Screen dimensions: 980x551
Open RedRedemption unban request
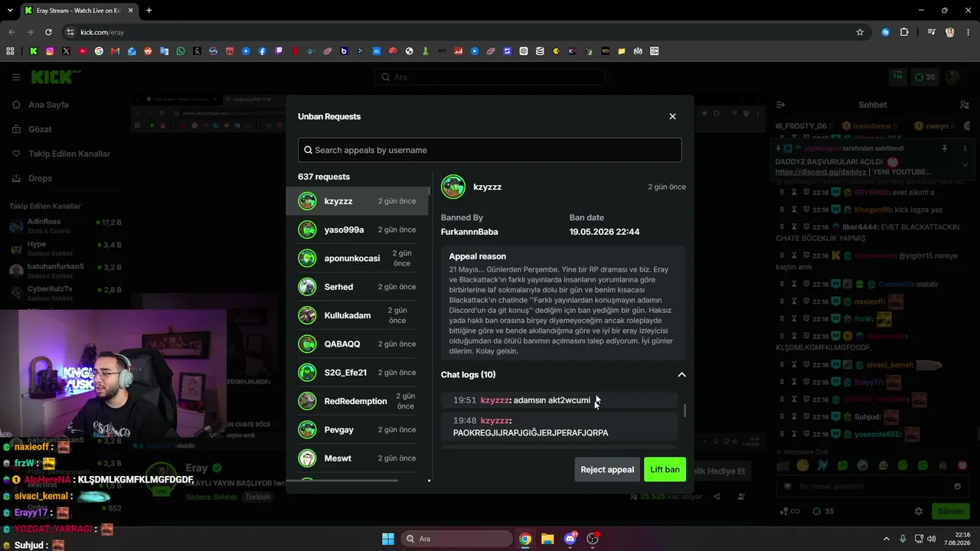click(358, 401)
